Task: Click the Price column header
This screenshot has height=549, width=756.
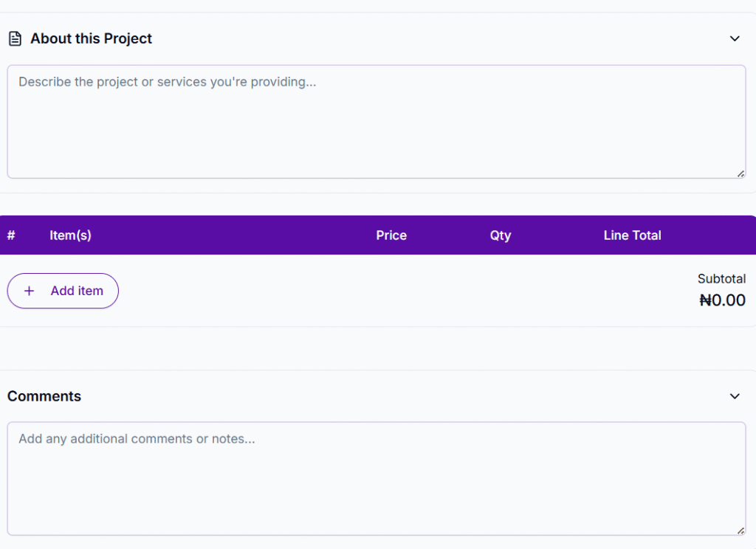Action: coord(391,235)
